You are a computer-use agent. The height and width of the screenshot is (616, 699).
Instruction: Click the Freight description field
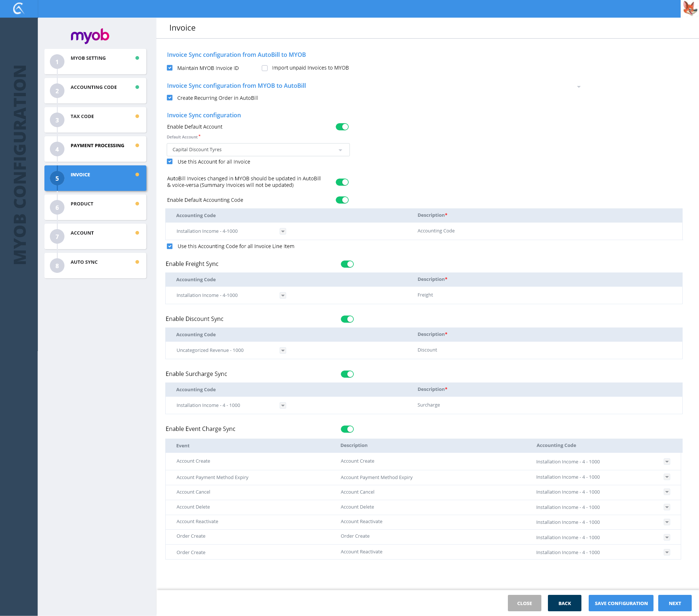tap(425, 295)
